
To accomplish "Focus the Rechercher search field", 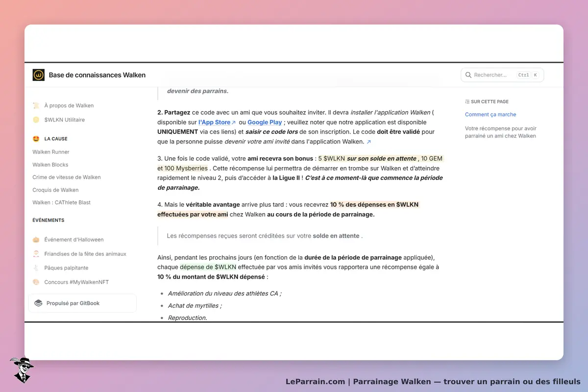I will pyautogui.click(x=502, y=75).
